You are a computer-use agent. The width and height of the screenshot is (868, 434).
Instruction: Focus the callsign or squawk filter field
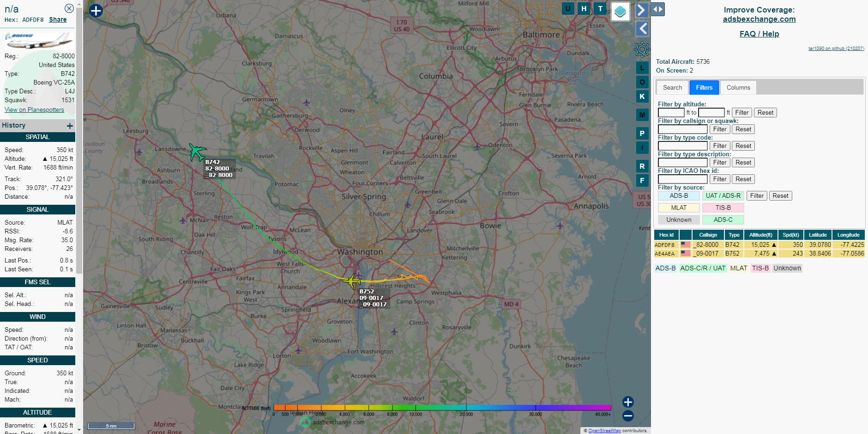[682, 129]
